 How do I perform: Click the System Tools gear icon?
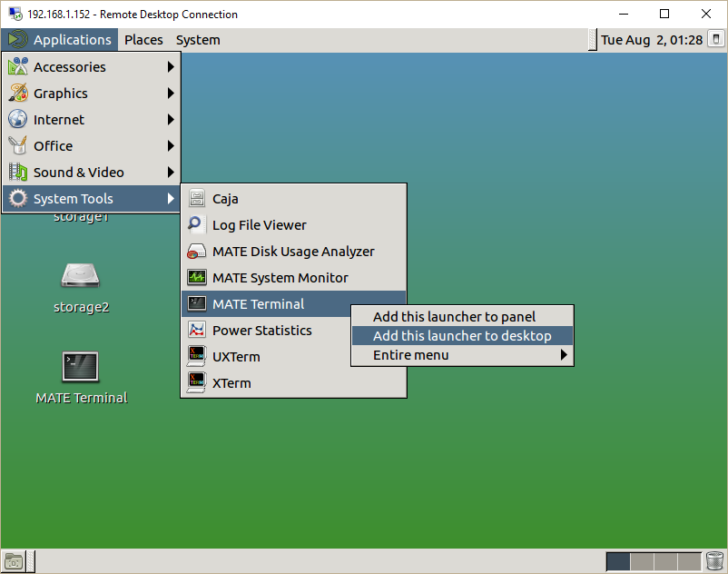[17, 198]
